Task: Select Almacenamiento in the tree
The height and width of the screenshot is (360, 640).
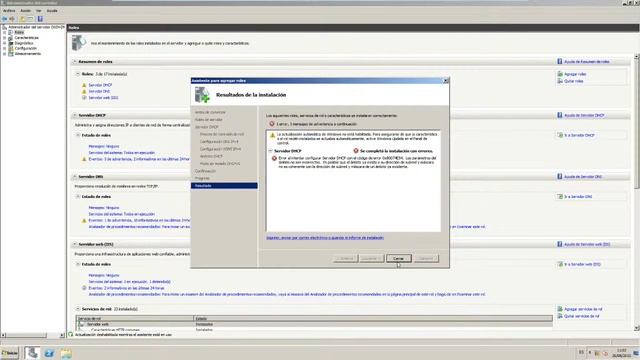Action: (27, 53)
